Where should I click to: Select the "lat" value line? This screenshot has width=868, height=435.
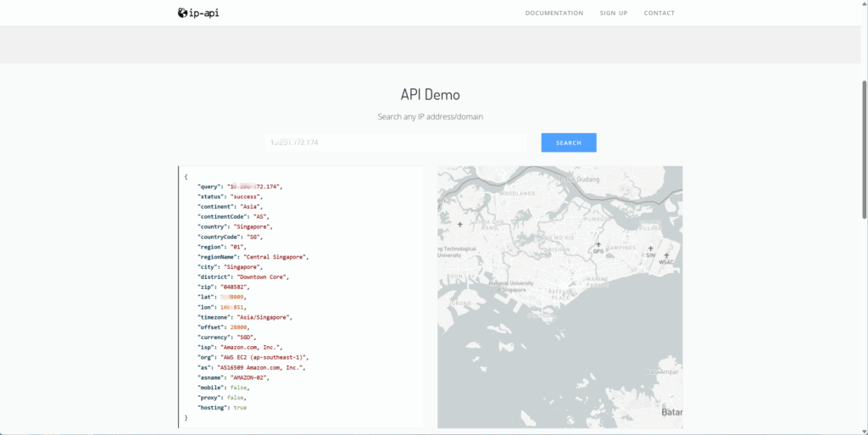click(221, 297)
